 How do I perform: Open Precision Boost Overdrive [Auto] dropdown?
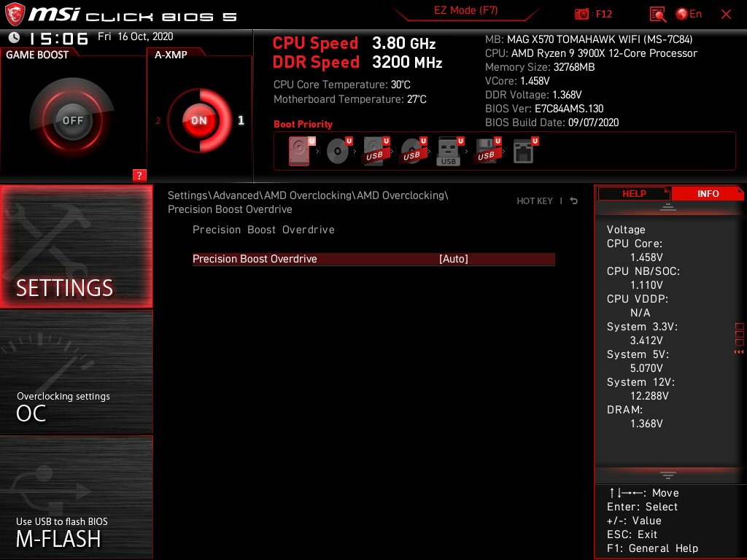373,259
